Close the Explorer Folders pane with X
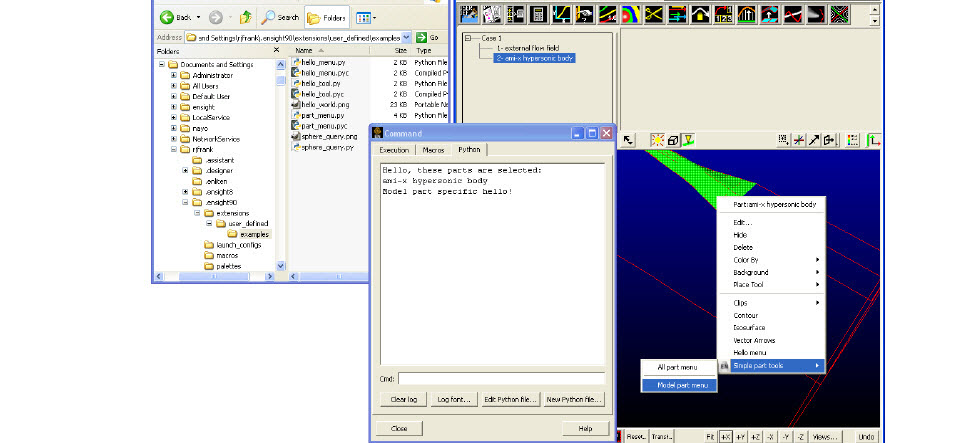960x443 pixels. pos(276,50)
